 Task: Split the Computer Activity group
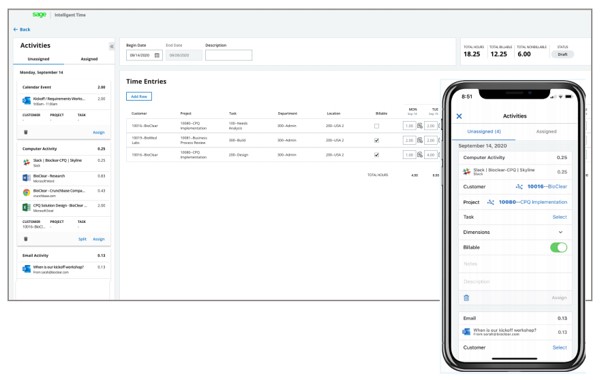tap(82, 239)
